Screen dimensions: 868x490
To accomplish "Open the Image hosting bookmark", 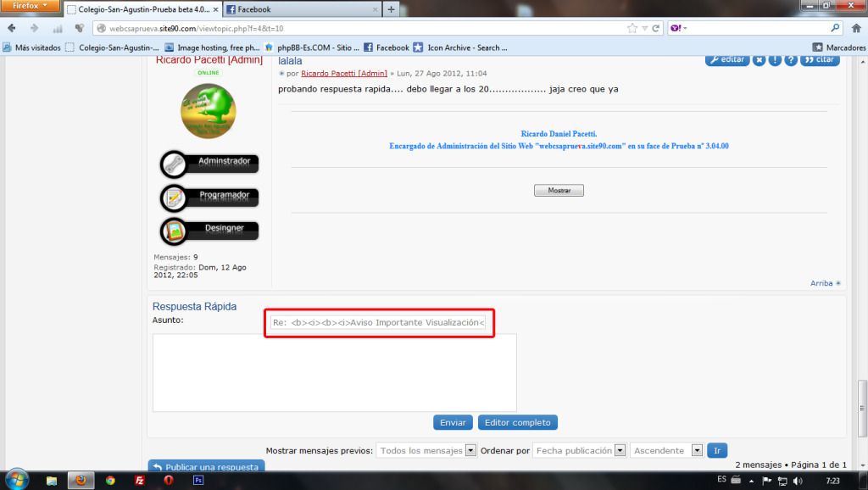I will pyautogui.click(x=212, y=47).
